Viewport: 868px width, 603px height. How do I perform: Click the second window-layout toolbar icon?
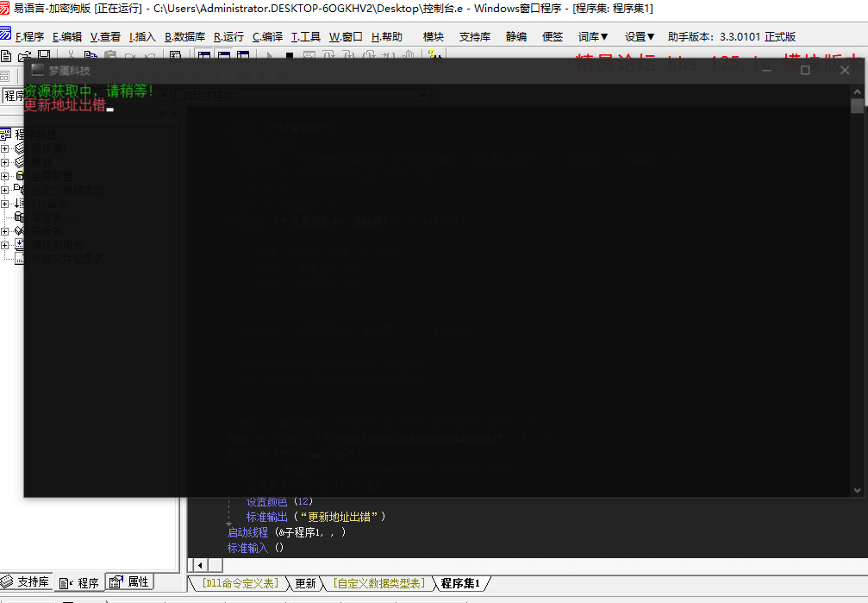pos(223,55)
